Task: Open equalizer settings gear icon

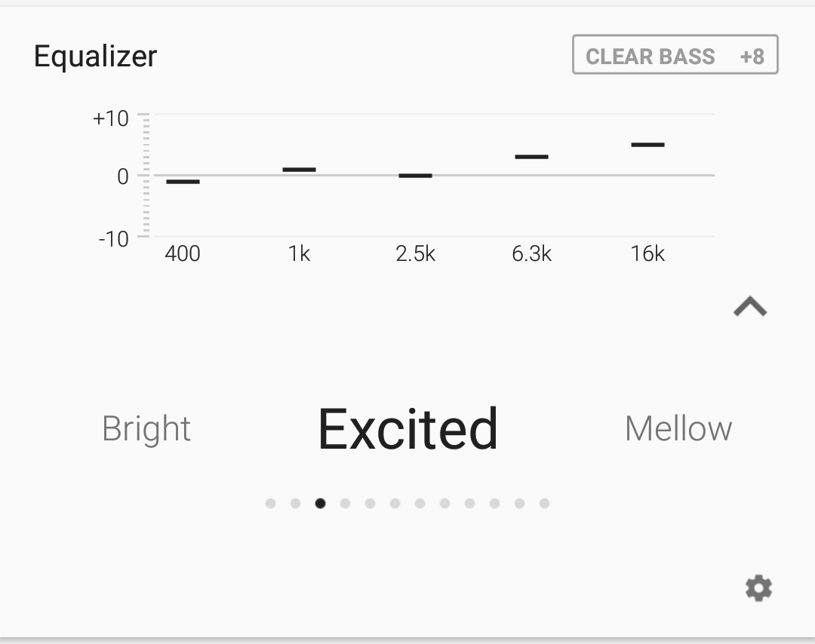Action: coord(758,588)
